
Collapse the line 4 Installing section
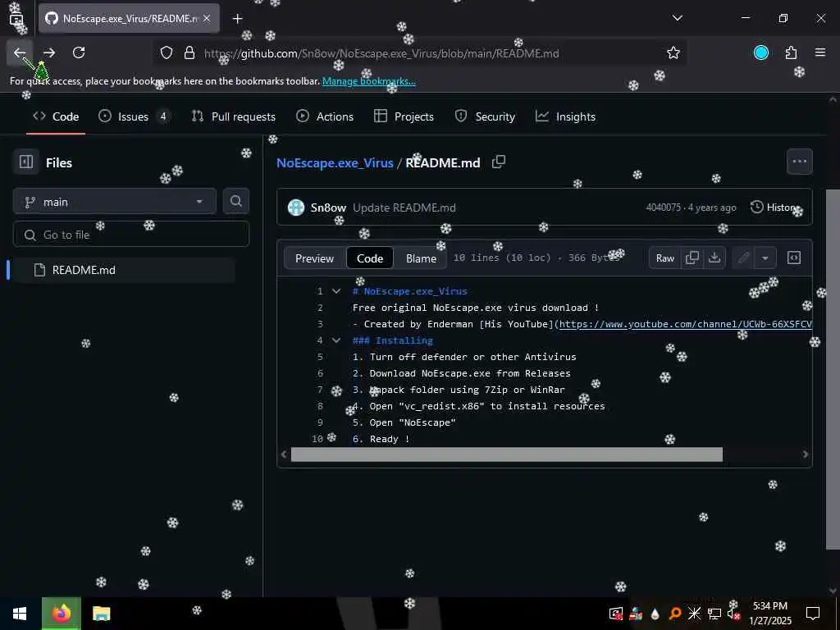pos(336,340)
